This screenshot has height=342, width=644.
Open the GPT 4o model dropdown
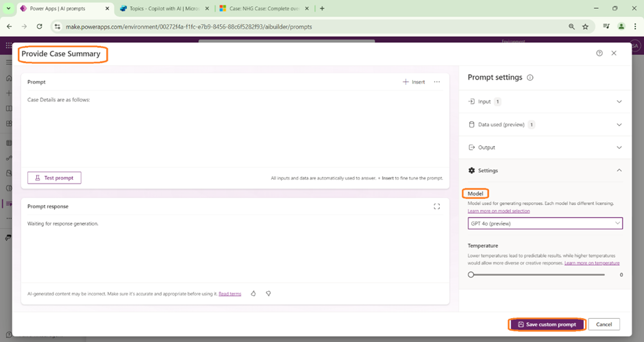[x=545, y=223]
